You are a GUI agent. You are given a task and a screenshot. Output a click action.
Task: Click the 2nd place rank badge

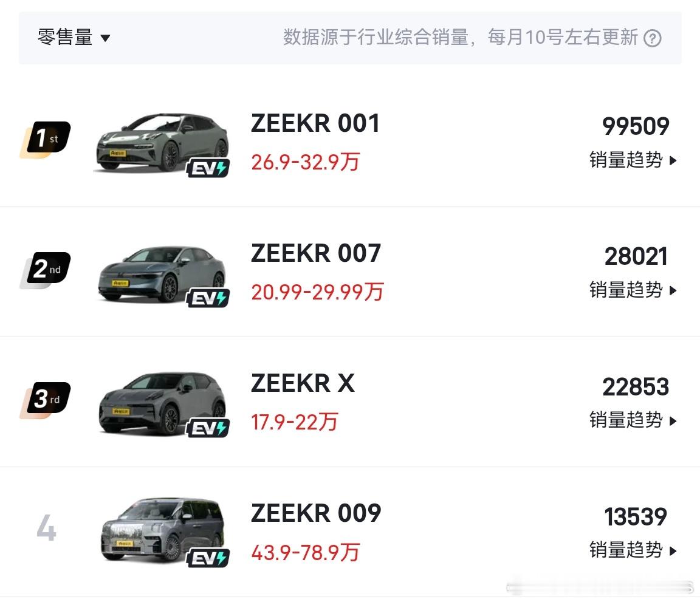[x=45, y=270]
